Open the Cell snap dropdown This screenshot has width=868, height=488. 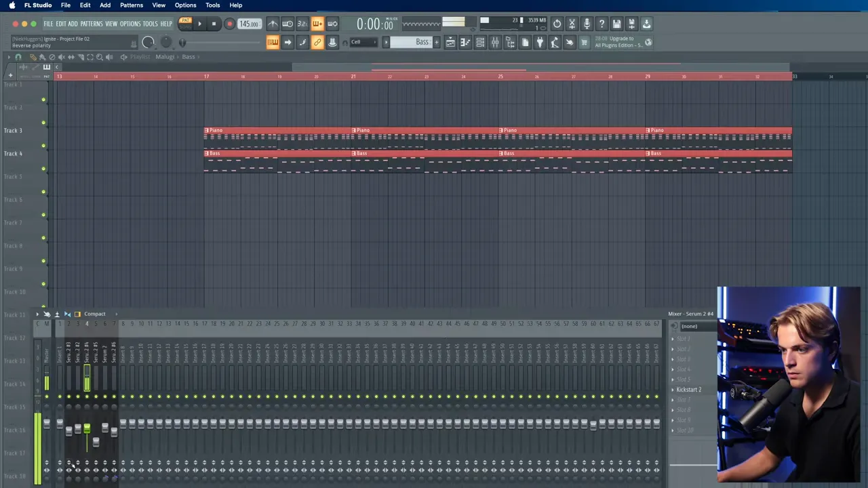361,43
